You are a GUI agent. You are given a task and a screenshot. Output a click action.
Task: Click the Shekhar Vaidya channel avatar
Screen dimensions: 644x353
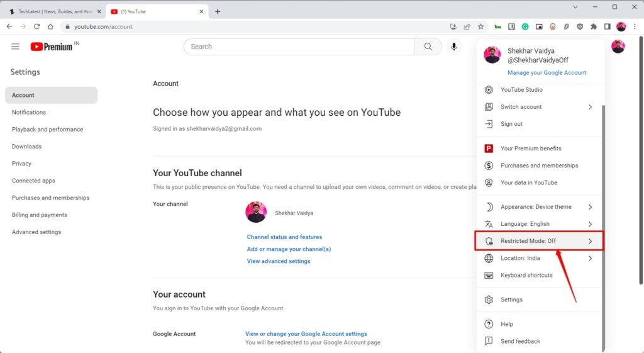pyautogui.click(x=256, y=212)
